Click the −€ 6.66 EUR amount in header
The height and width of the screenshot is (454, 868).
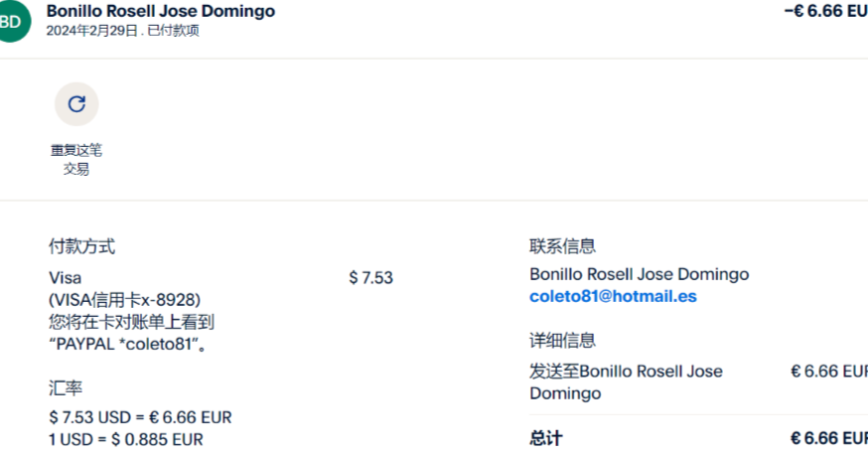(826, 11)
